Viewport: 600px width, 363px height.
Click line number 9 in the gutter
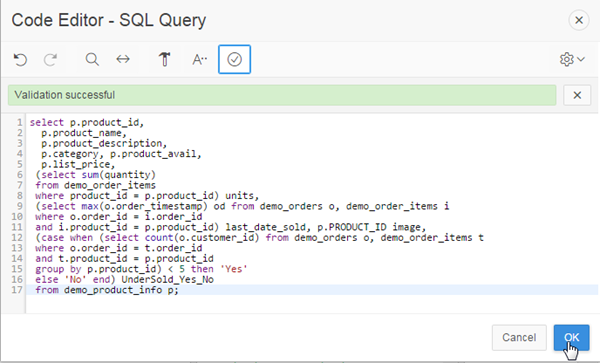click(x=19, y=206)
